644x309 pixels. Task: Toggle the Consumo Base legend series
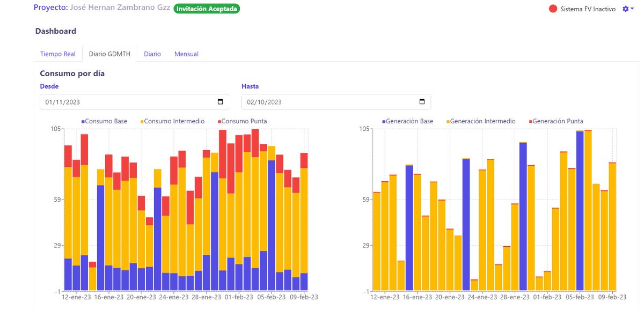[104, 121]
